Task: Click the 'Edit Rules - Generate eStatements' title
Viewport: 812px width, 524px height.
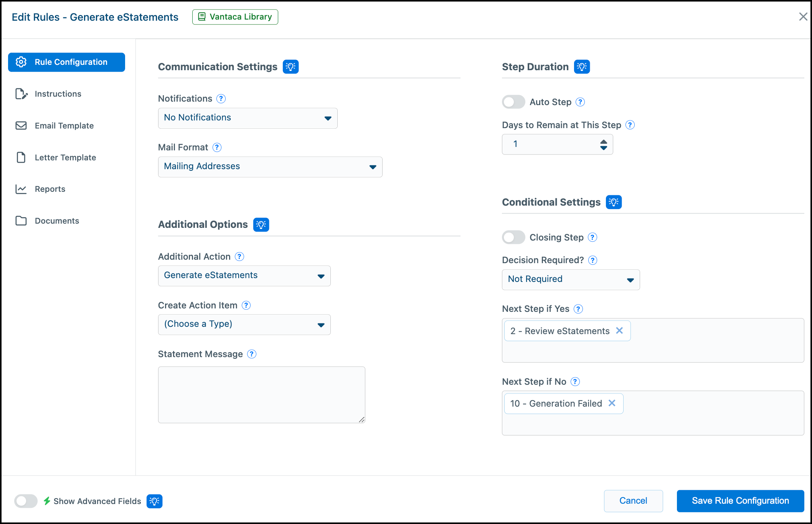Action: pos(95,17)
